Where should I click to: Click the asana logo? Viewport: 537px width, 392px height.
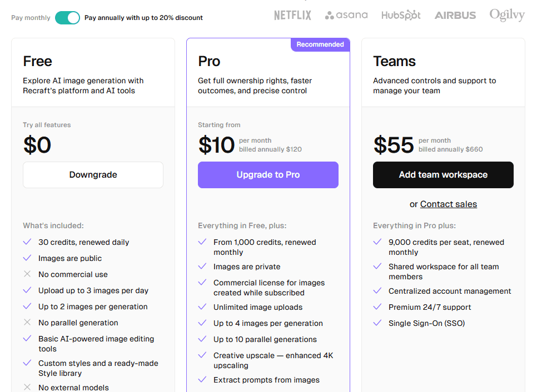[346, 15]
